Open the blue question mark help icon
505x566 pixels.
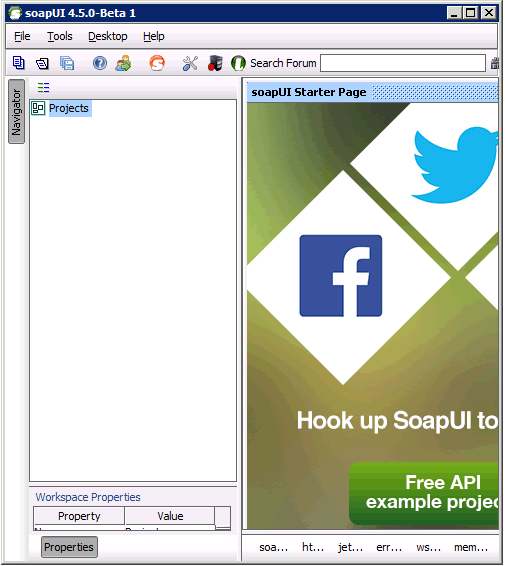click(100, 63)
